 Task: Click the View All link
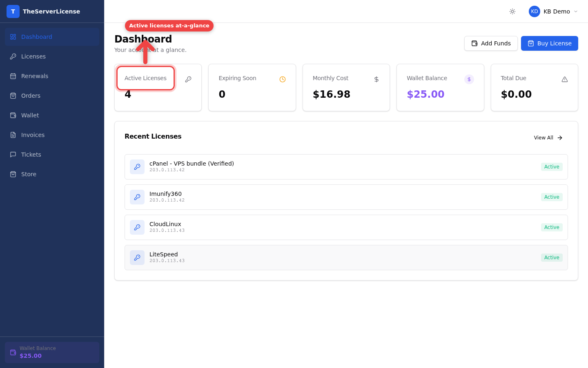[548, 138]
